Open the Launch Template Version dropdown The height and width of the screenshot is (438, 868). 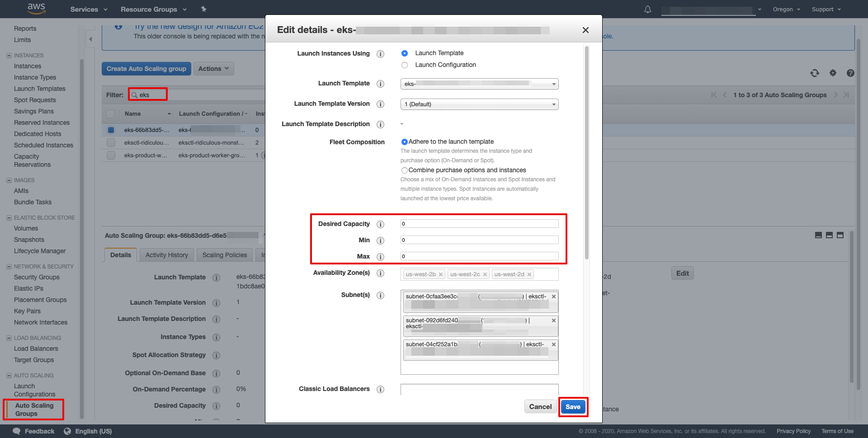(x=479, y=104)
